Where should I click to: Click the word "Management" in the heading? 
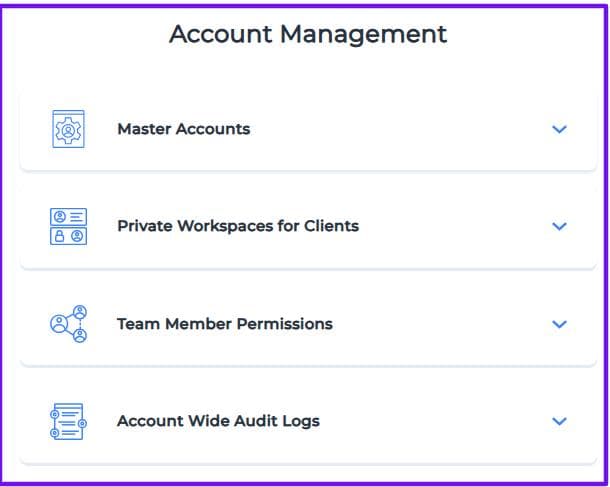coord(362,34)
